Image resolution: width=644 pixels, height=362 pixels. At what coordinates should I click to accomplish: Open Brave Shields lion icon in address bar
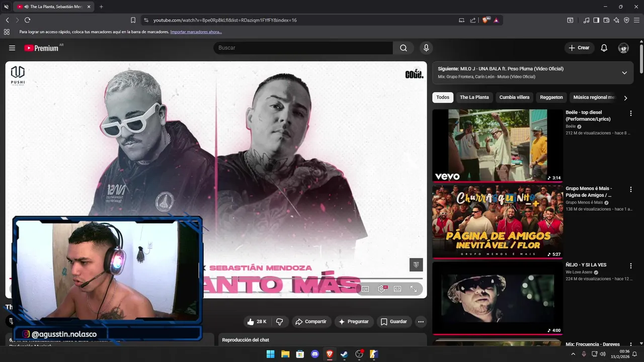pyautogui.click(x=486, y=20)
